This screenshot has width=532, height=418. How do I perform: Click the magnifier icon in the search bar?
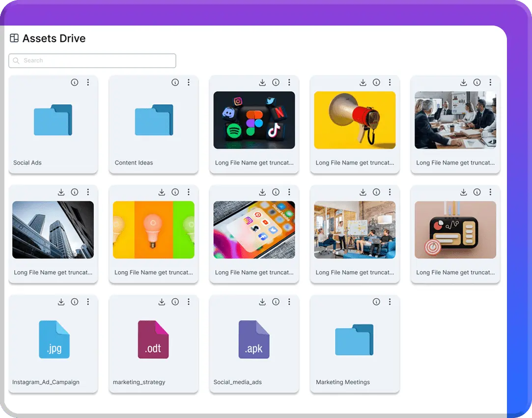point(16,60)
